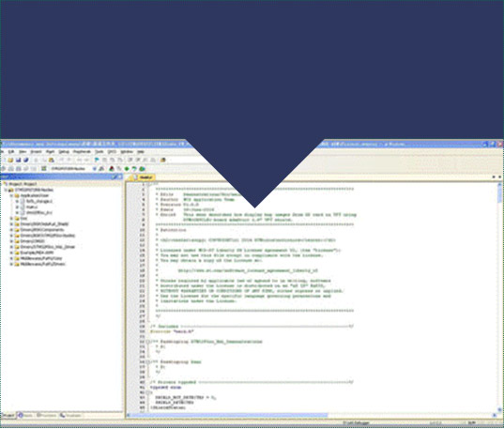The height and width of the screenshot is (429, 504).
Task: Click the Open file folder icon
Action: coord(10,160)
